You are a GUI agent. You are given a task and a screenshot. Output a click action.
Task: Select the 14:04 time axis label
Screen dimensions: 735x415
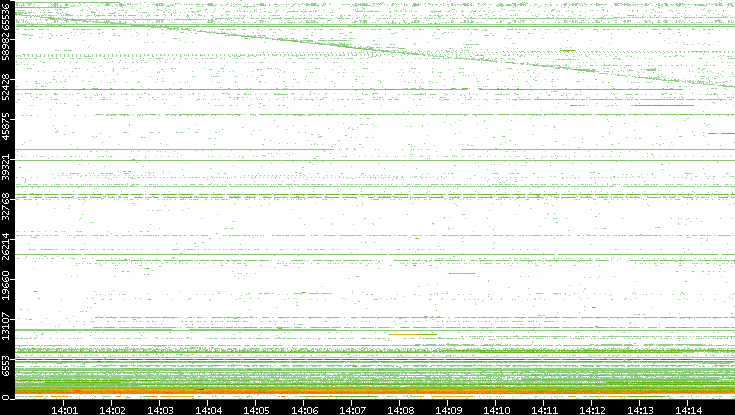[209, 410]
